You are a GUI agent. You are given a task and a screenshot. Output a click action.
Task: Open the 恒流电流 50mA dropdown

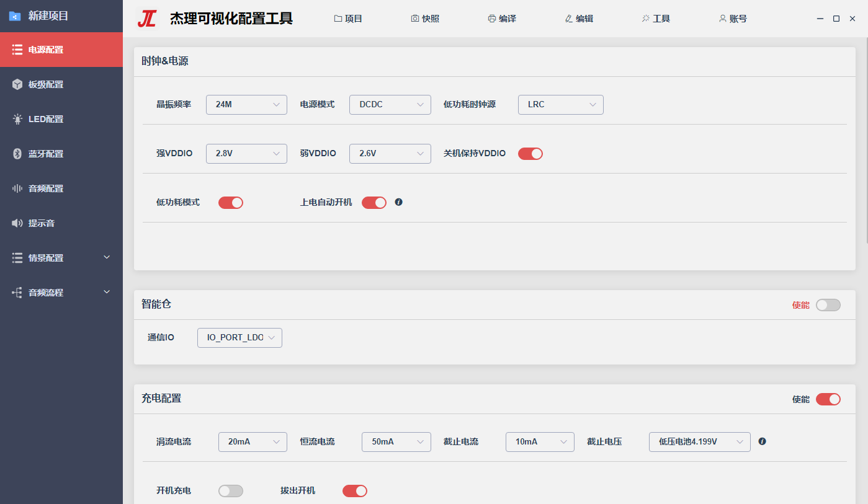(396, 442)
